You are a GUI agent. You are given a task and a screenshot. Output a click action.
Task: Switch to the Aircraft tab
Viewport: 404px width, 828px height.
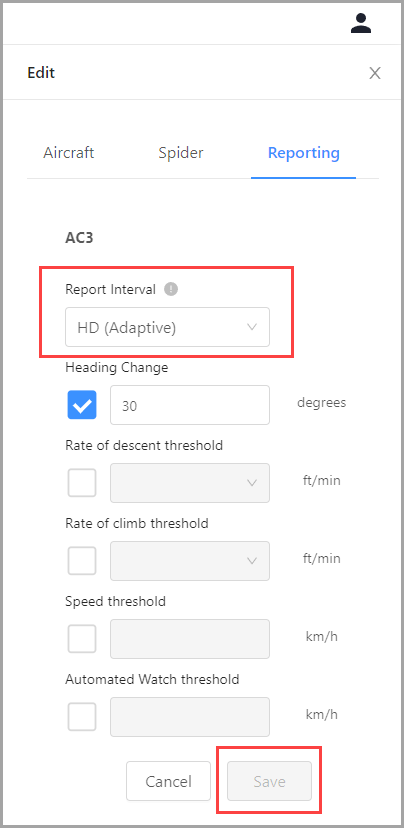click(x=69, y=153)
